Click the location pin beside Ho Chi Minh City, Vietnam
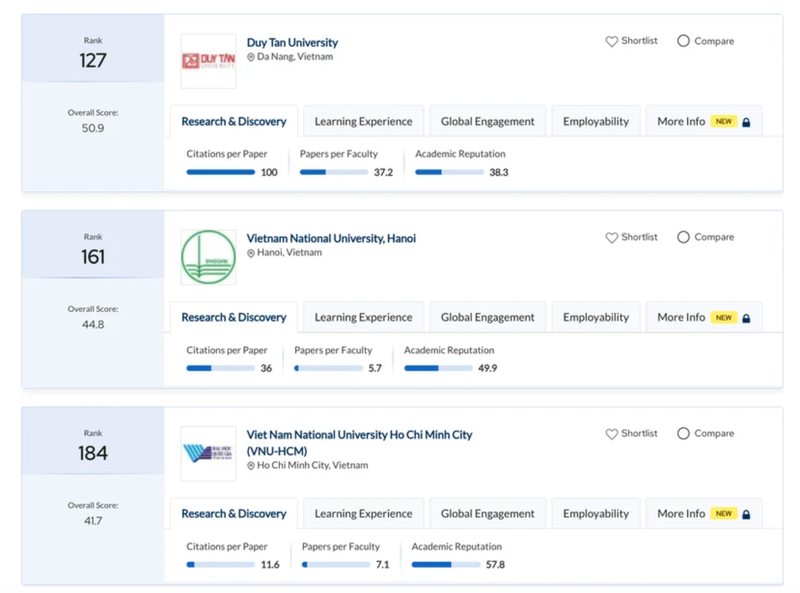 pyautogui.click(x=251, y=466)
